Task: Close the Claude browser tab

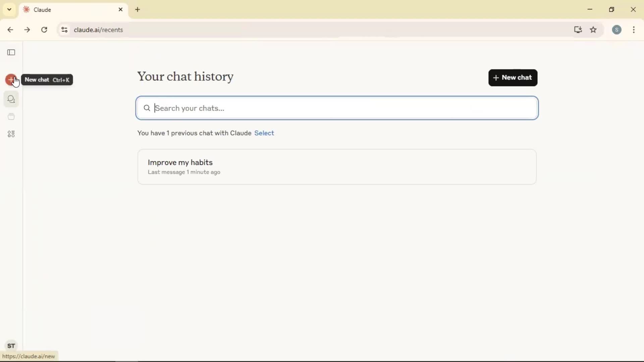Action: [x=121, y=10]
